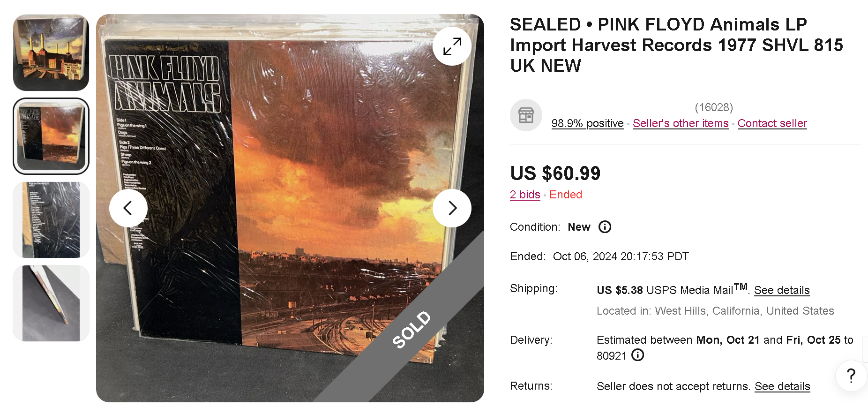Go to the previous listing photo
This screenshot has width=868, height=407.
coord(128,208)
